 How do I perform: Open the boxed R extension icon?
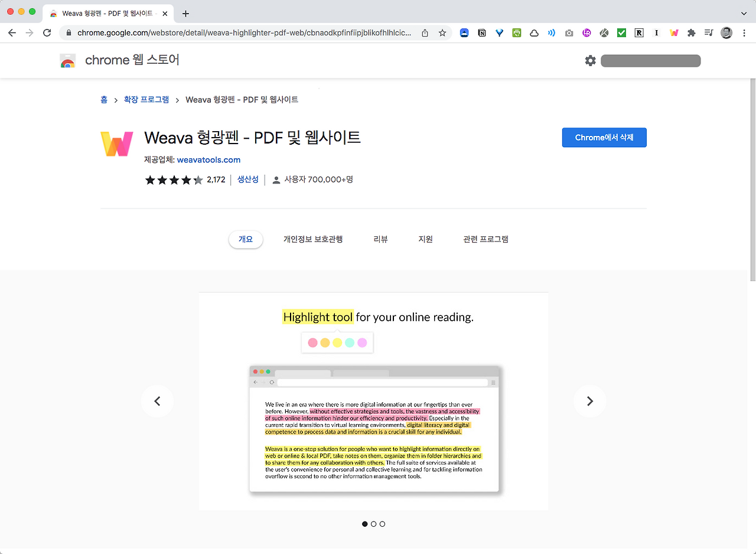click(x=639, y=33)
